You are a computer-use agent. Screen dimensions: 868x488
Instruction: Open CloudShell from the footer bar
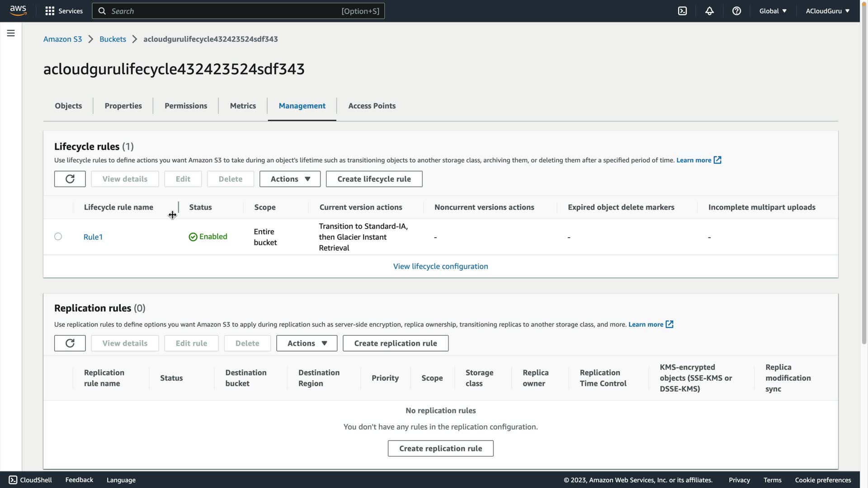30,480
